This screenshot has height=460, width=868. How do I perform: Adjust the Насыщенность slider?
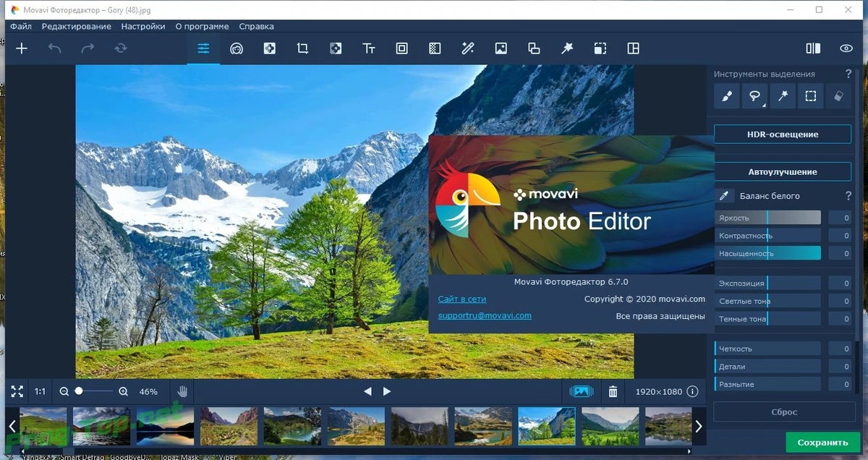pos(767,253)
